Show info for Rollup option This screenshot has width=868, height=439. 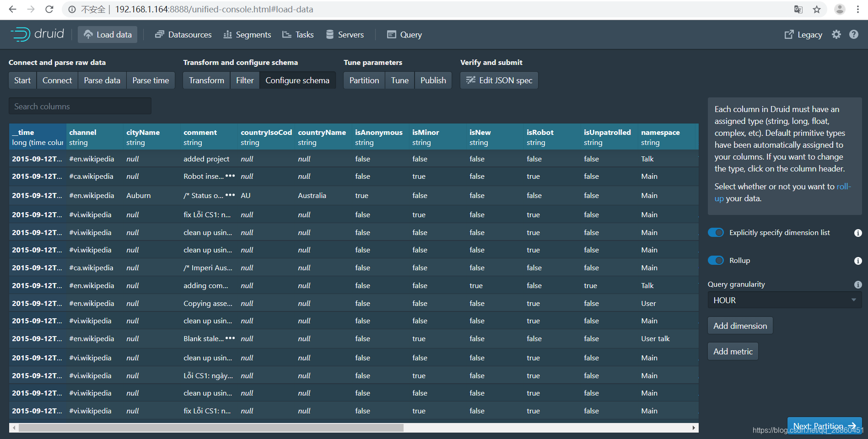(858, 261)
